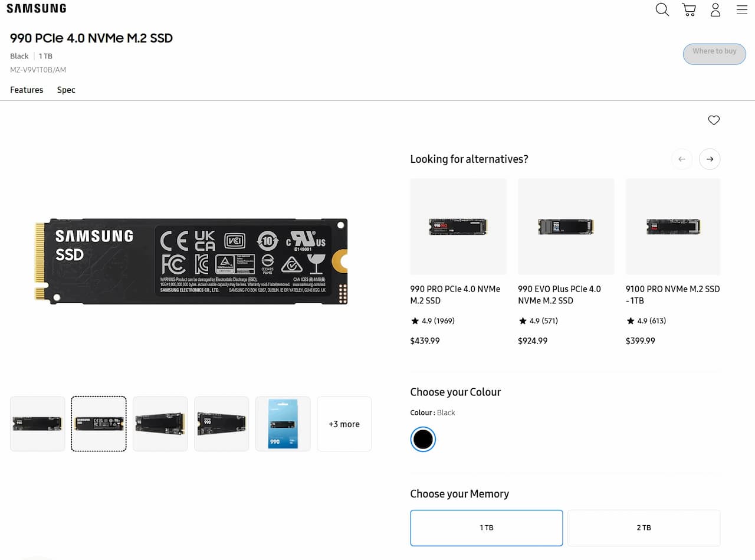The height and width of the screenshot is (560, 755).
Task: Open the search magnifier icon
Action: pos(662,9)
